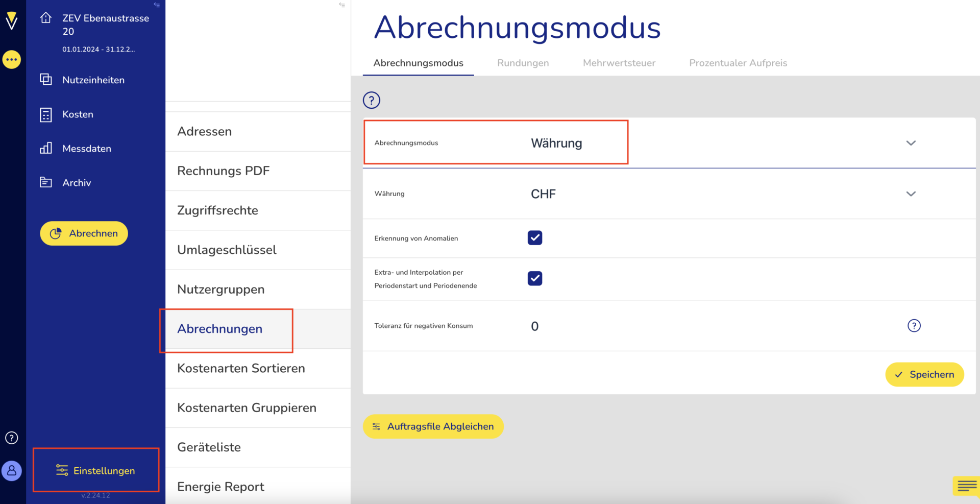Screen dimensions: 980x504
Task: Click the help icon in far-left bar
Action: pyautogui.click(x=12, y=438)
